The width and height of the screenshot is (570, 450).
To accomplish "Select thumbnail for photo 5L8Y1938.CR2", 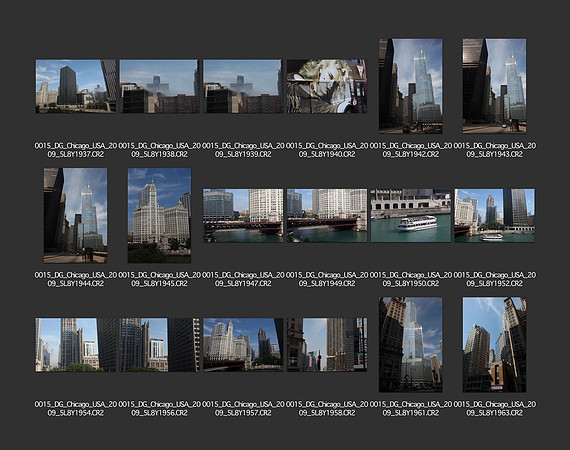I will pos(160,87).
